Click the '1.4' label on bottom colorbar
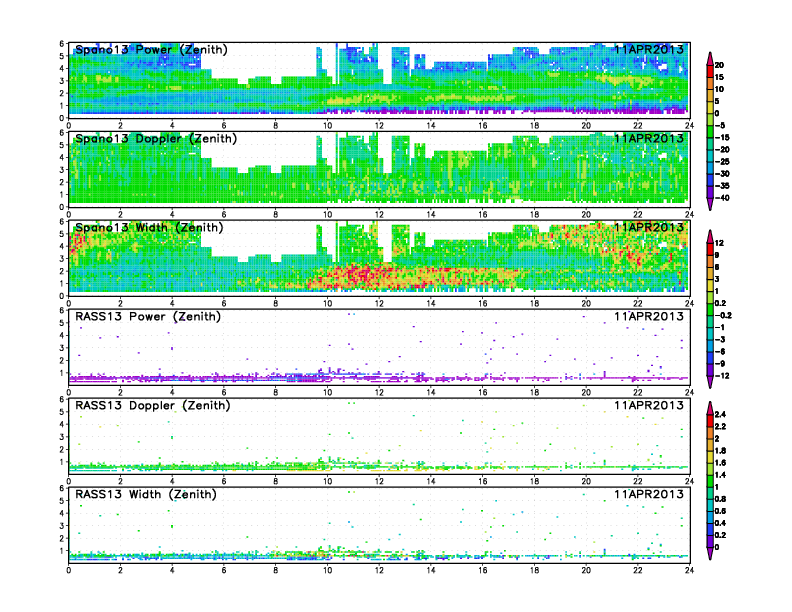The width and height of the screenshot is (792, 612). click(720, 475)
